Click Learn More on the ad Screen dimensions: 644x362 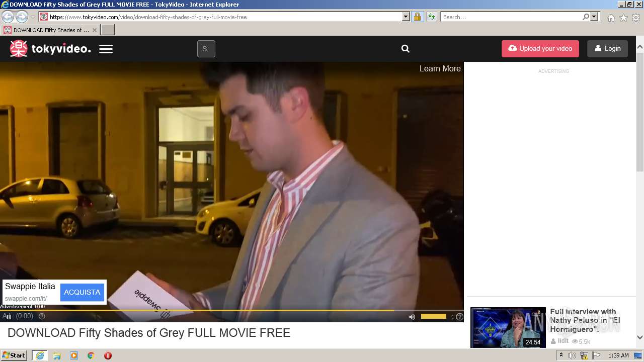440,69
